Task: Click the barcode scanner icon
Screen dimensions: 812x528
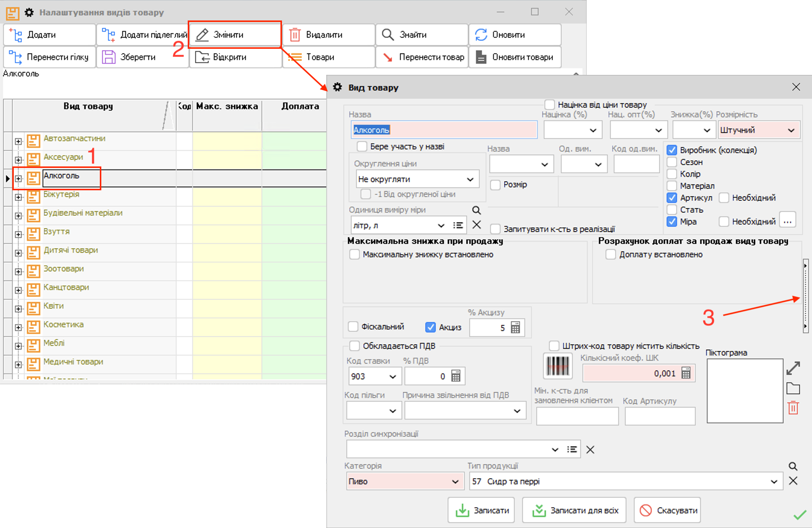Action: click(x=558, y=366)
